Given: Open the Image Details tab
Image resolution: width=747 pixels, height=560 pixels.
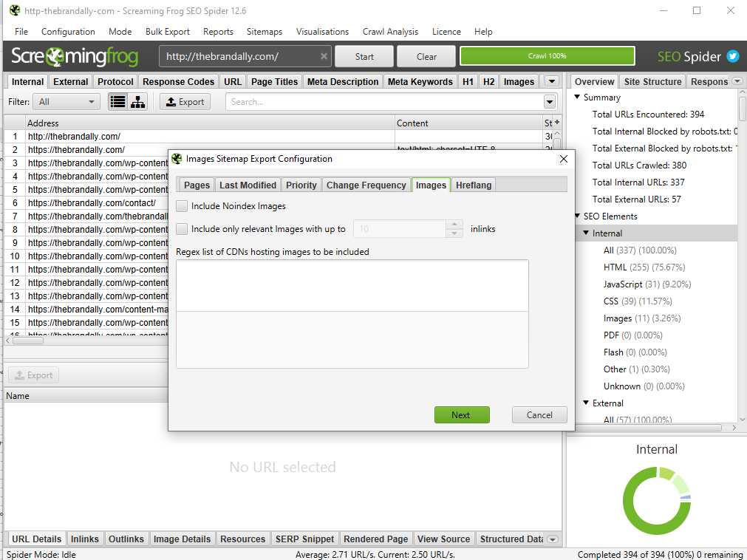Looking at the screenshot, I should (x=182, y=539).
